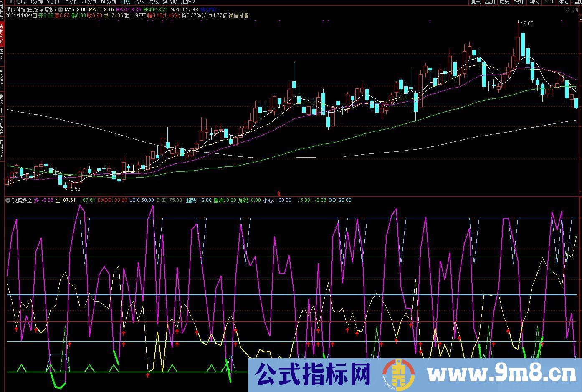
Task: Open the 多周期 multi-period view
Action: tap(170, 2)
